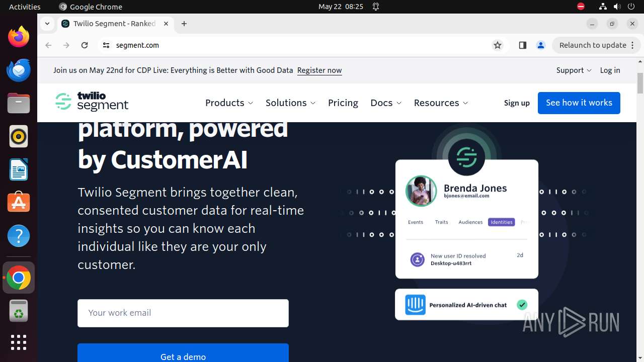The width and height of the screenshot is (644, 362).
Task: Switch to Events tab on profile card
Action: [x=416, y=222]
